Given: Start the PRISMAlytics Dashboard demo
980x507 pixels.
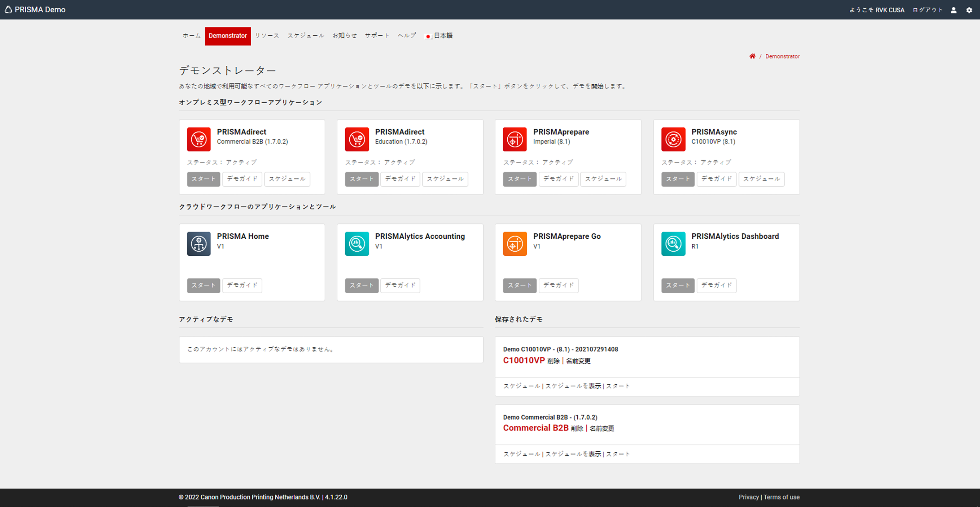Looking at the screenshot, I should pyautogui.click(x=678, y=286).
